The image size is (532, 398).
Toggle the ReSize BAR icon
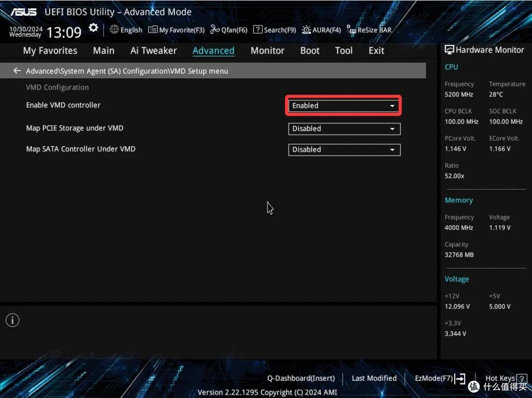pos(351,30)
